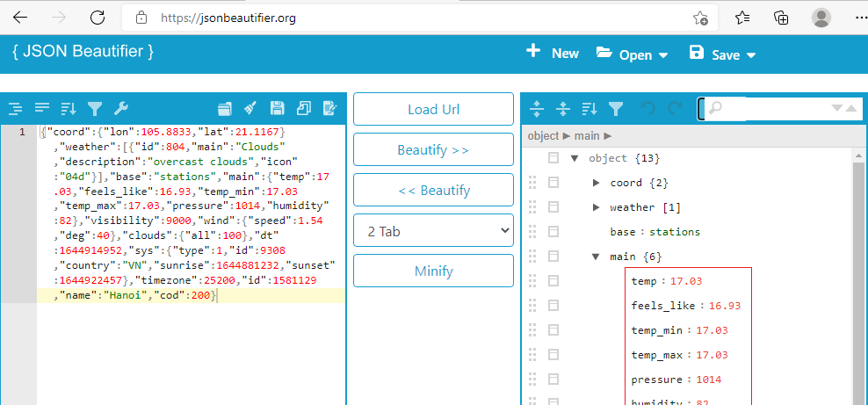Expand the coord node in tree
The width and height of the screenshot is (868, 405).
pyautogui.click(x=597, y=183)
